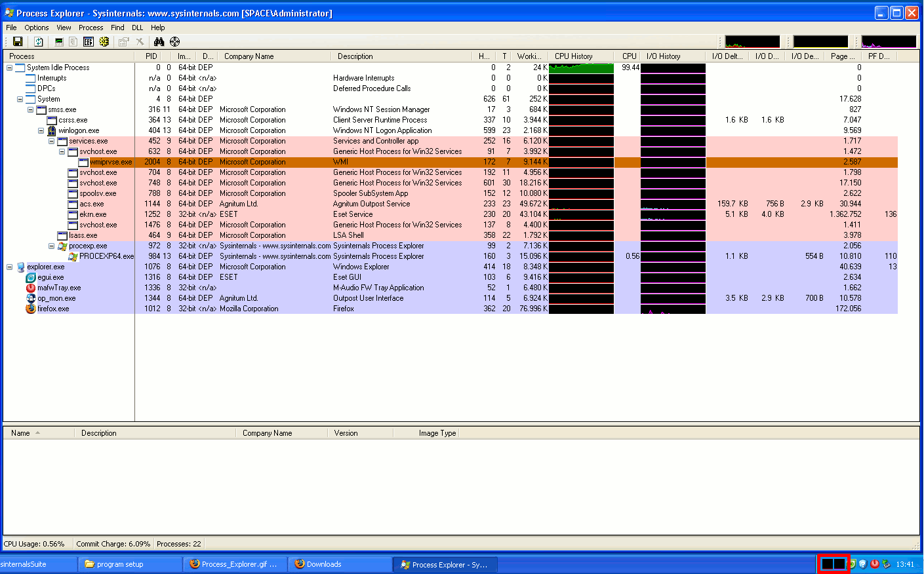Open System Information graph icon
The height and width of the screenshot is (574, 924).
[x=59, y=42]
